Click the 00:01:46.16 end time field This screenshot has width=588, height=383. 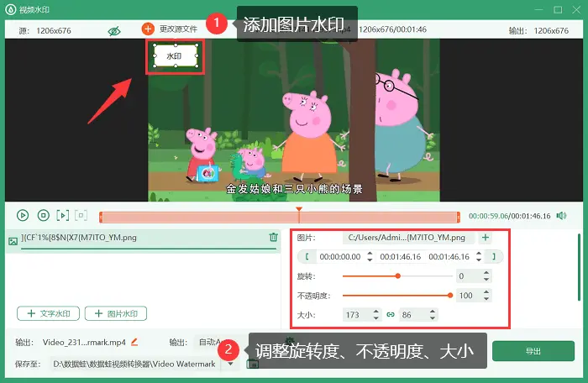[x=449, y=257]
